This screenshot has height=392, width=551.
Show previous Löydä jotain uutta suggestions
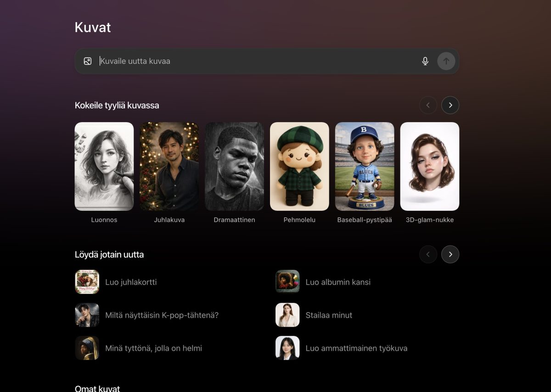click(x=428, y=254)
